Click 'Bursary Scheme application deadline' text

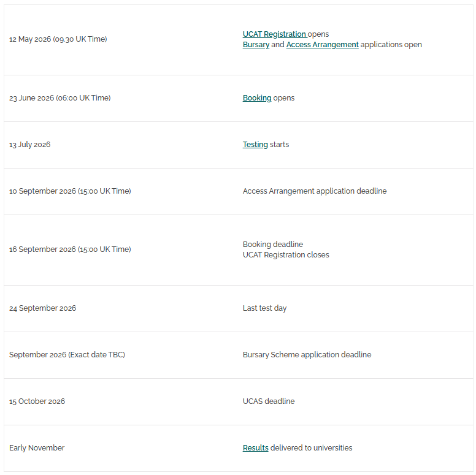pos(307,355)
